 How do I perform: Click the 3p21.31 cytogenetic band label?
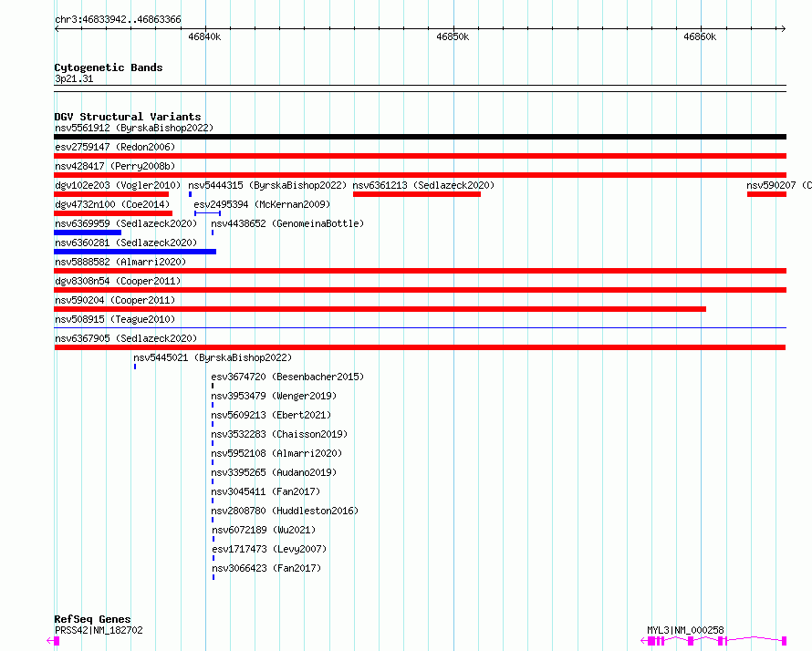click(x=74, y=78)
